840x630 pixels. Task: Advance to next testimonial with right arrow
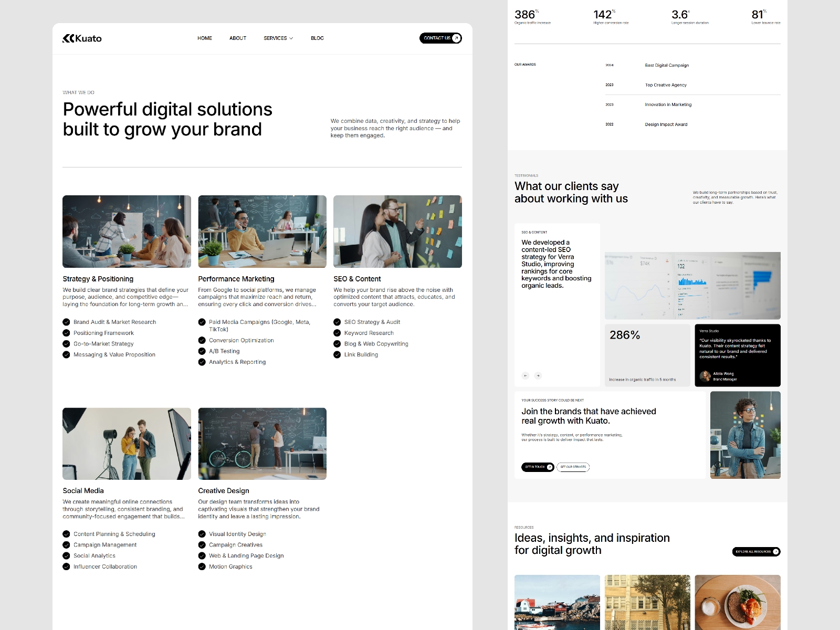pyautogui.click(x=538, y=375)
